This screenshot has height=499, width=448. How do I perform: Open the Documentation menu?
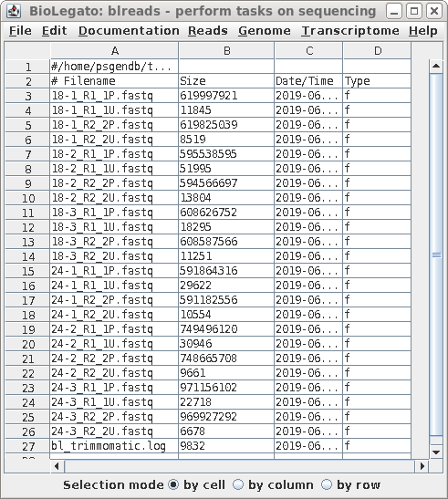[129, 31]
